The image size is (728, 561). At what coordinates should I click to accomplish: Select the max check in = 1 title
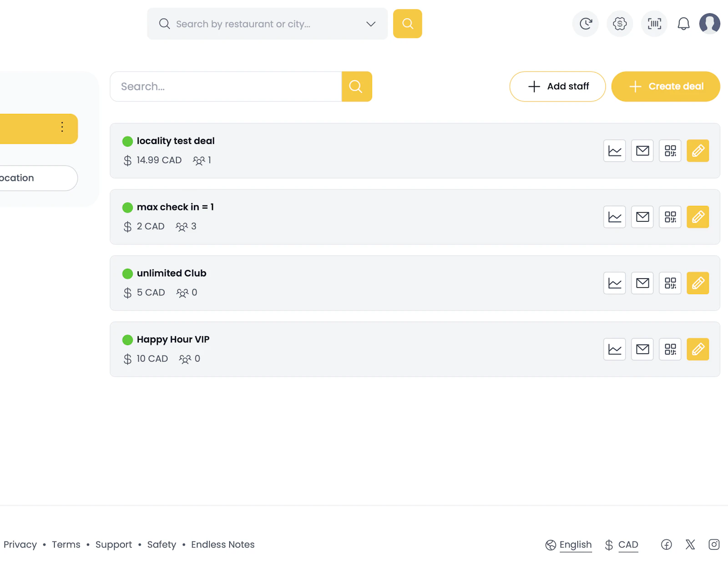pyautogui.click(x=175, y=207)
